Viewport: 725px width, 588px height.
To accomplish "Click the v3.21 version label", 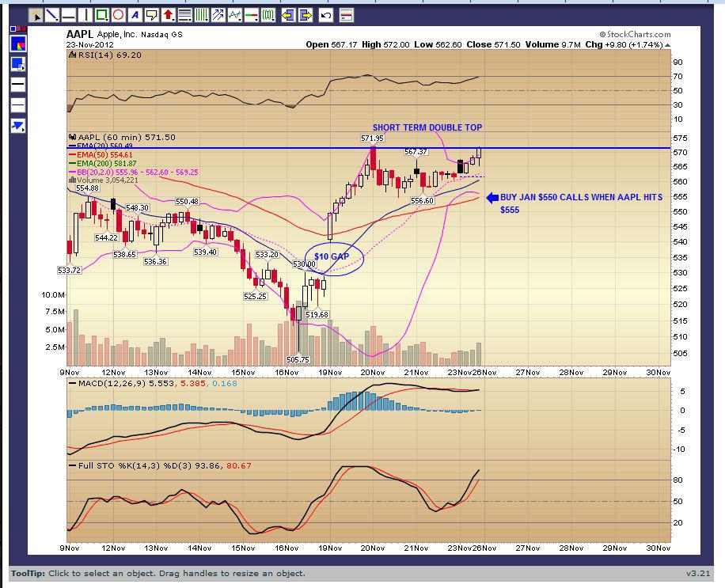I will tap(698, 573).
